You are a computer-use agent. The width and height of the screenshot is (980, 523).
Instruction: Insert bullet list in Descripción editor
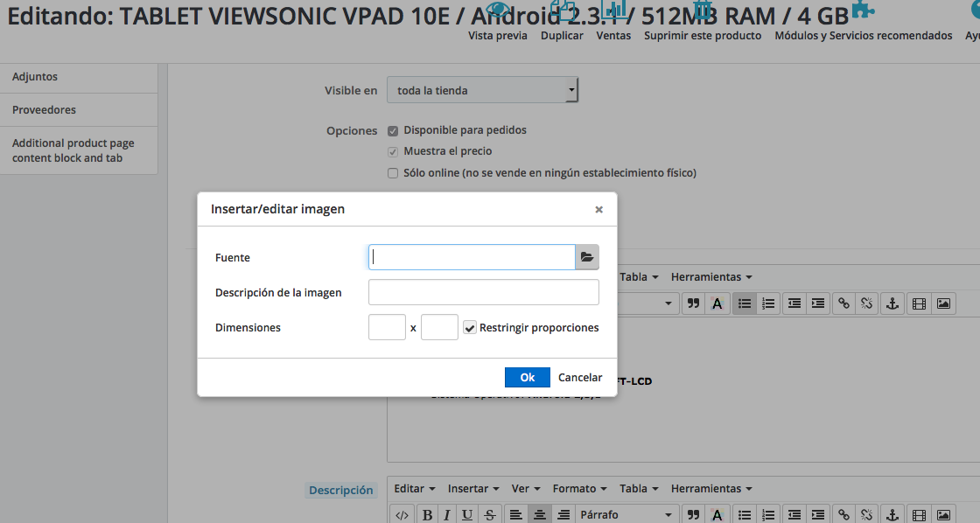click(x=745, y=515)
